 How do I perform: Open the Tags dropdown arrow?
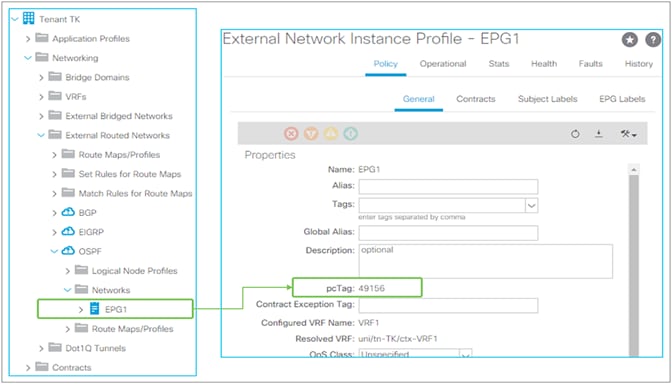[531, 205]
